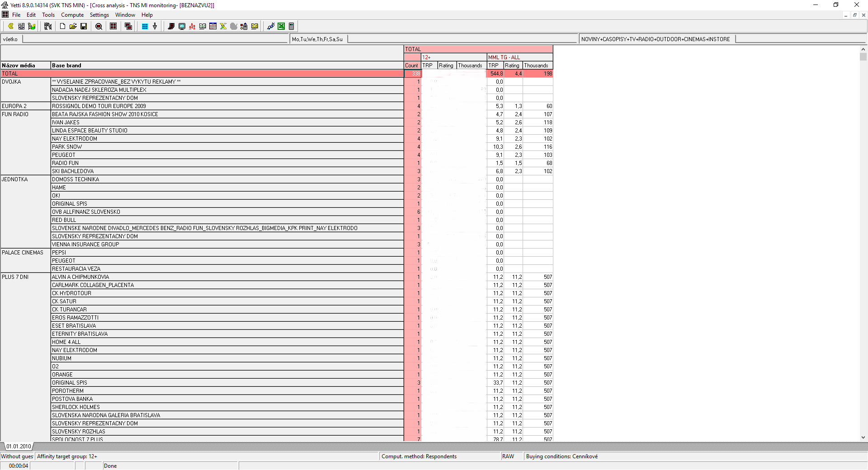Viewport: 868px width, 470px height.
Task: Select the DVOJKA media cell
Action: 25,90
